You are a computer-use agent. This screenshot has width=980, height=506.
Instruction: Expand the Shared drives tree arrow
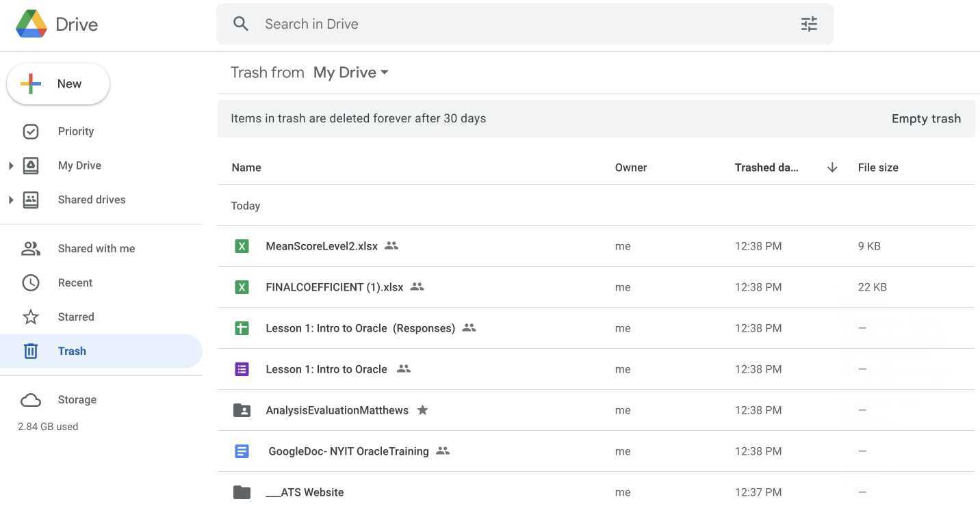pyautogui.click(x=11, y=200)
